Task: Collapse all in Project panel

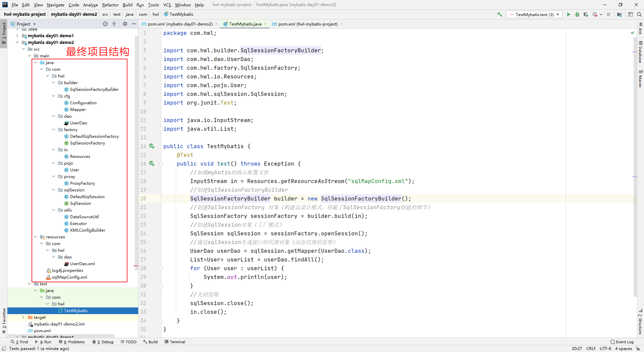Action: pyautogui.click(x=114, y=24)
